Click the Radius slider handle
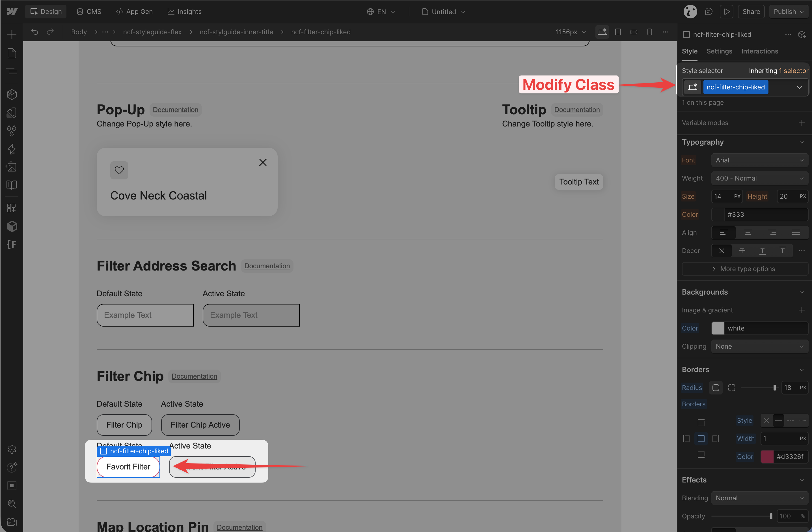This screenshot has height=532, width=812. click(x=774, y=388)
